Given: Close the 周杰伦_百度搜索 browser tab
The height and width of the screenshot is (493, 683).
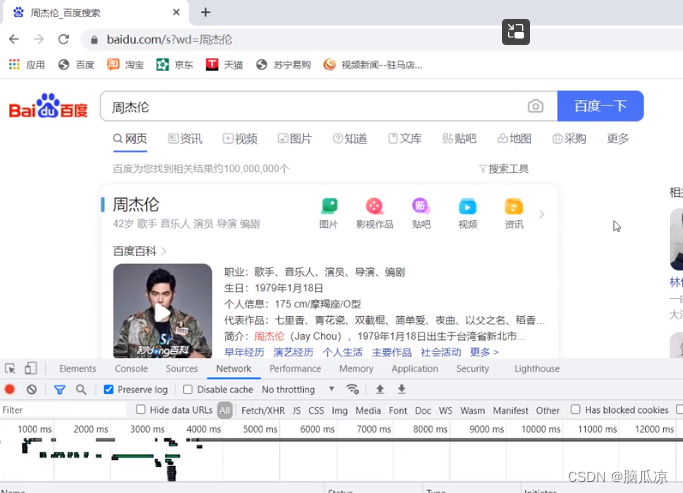Looking at the screenshot, I should click(x=176, y=12).
